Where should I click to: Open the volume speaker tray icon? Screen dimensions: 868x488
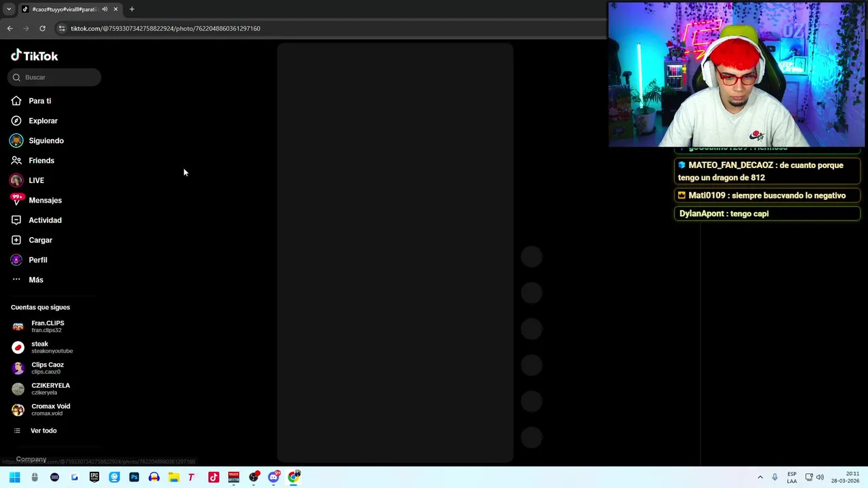coord(820,477)
